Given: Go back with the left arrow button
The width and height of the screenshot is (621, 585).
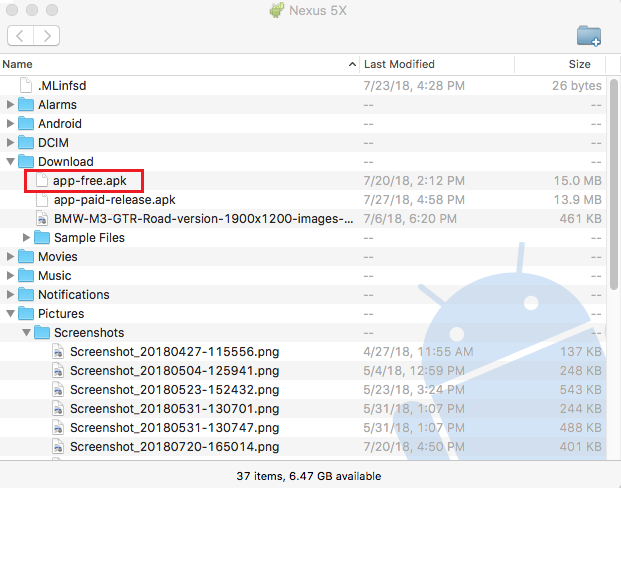Looking at the screenshot, I should [20, 36].
